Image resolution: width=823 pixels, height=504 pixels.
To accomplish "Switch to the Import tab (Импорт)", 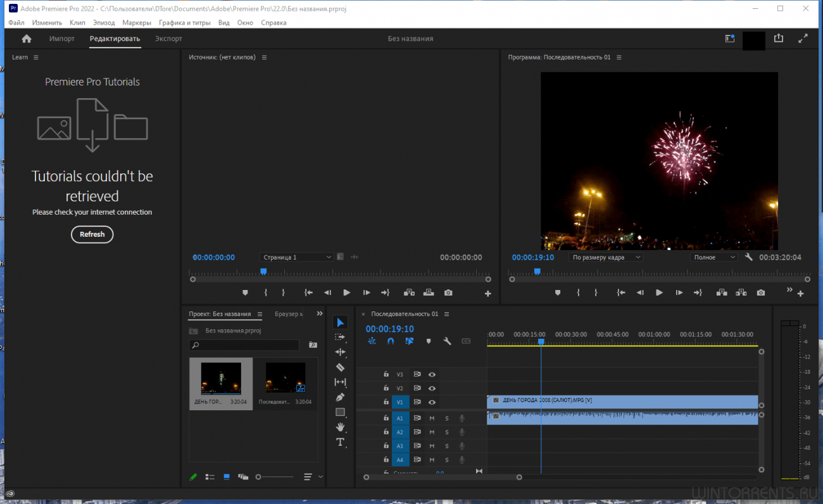I will coord(62,39).
